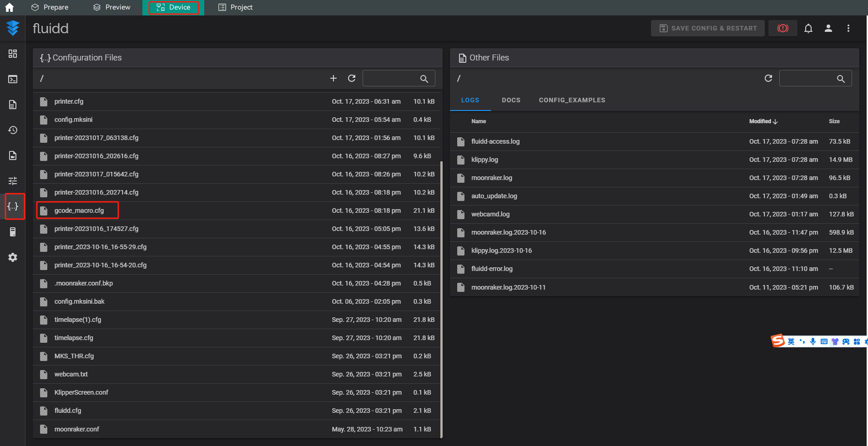
Task: Select the Device tab
Action: pos(173,7)
